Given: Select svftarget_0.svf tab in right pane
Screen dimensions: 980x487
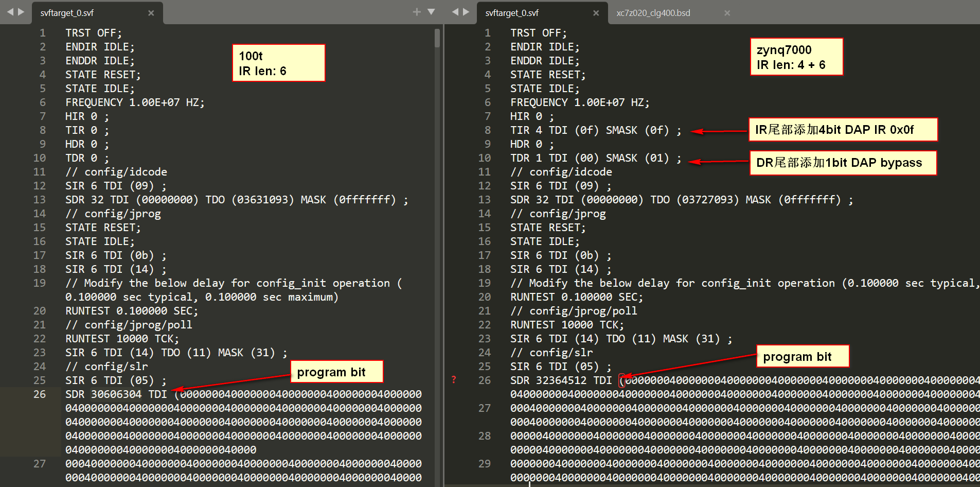Looking at the screenshot, I should click(x=512, y=13).
